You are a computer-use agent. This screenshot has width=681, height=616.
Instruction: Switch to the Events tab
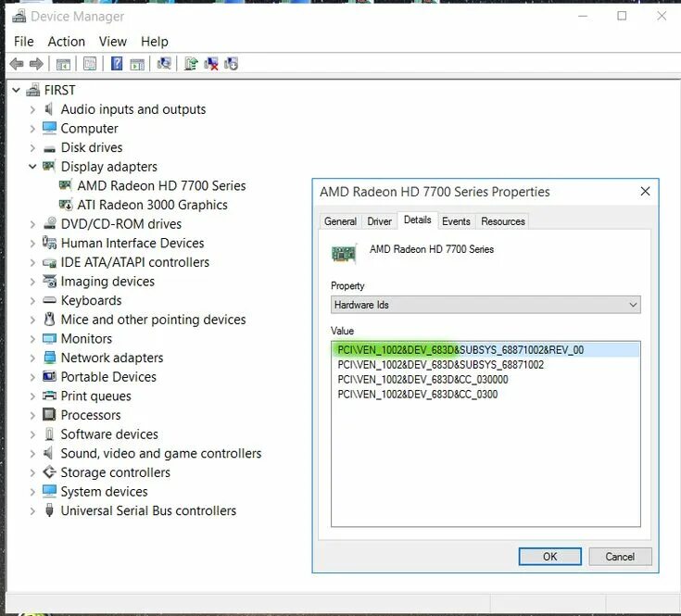coord(456,221)
